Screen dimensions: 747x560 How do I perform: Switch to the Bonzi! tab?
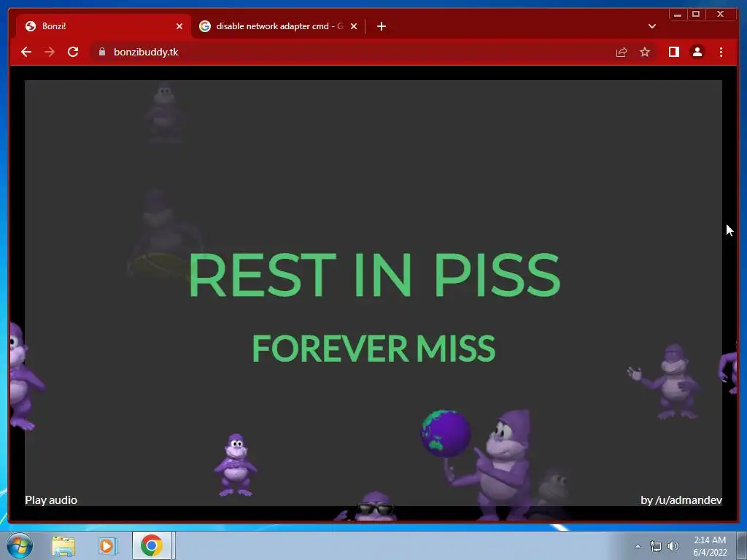pos(103,26)
